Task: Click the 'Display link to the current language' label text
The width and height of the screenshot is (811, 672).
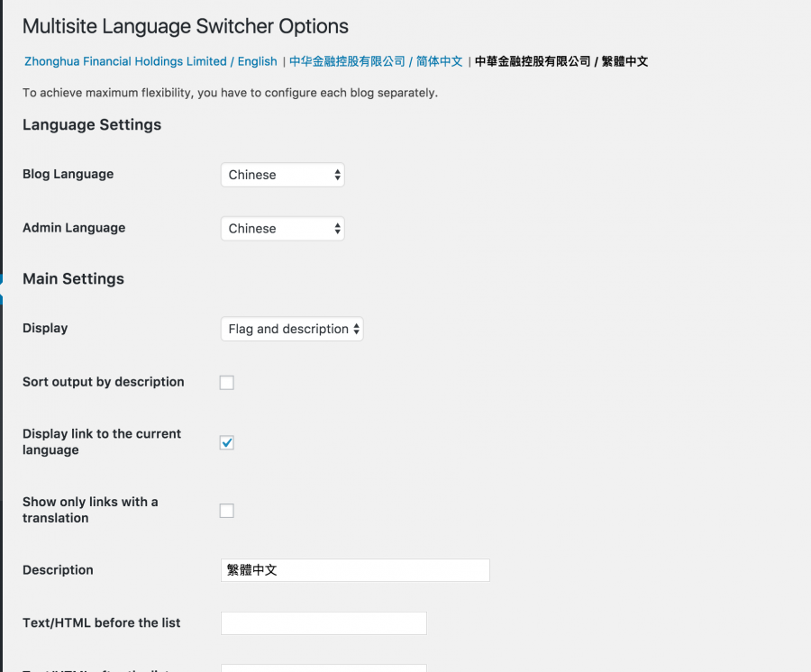Action: [x=102, y=441]
